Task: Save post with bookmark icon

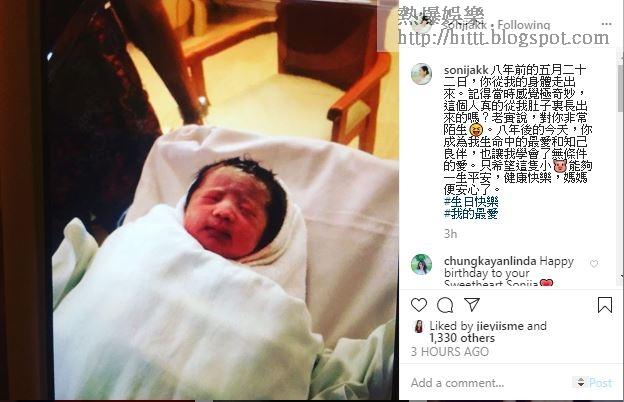Action: [x=605, y=305]
